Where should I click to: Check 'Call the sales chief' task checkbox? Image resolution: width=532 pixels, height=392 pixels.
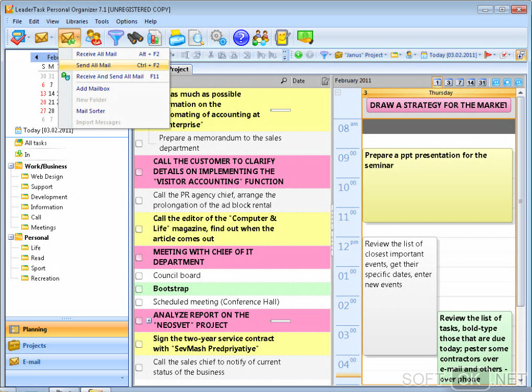point(139,367)
